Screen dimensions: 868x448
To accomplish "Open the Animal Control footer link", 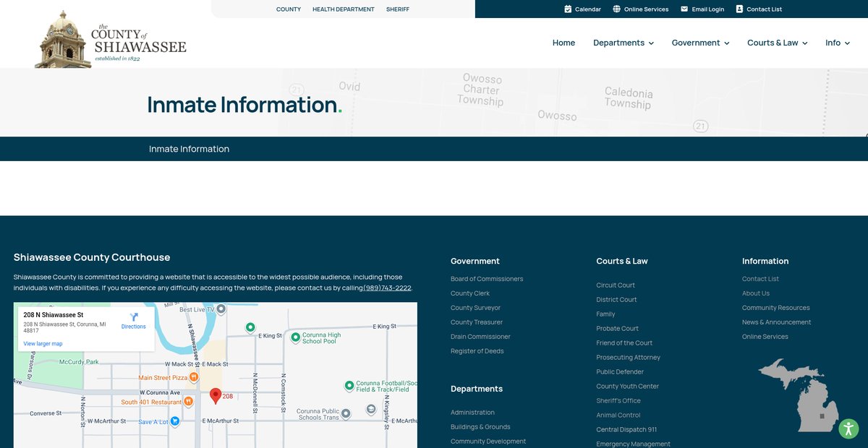I will [618, 415].
